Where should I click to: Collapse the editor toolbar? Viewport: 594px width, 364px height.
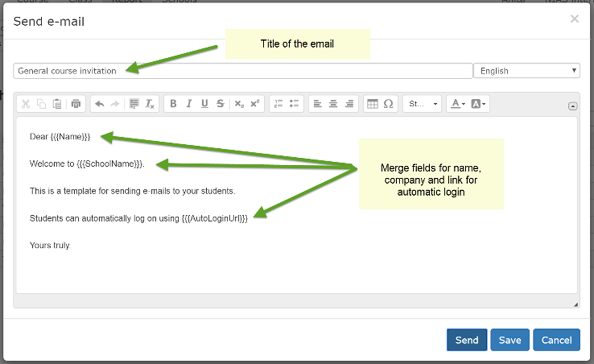pos(572,107)
